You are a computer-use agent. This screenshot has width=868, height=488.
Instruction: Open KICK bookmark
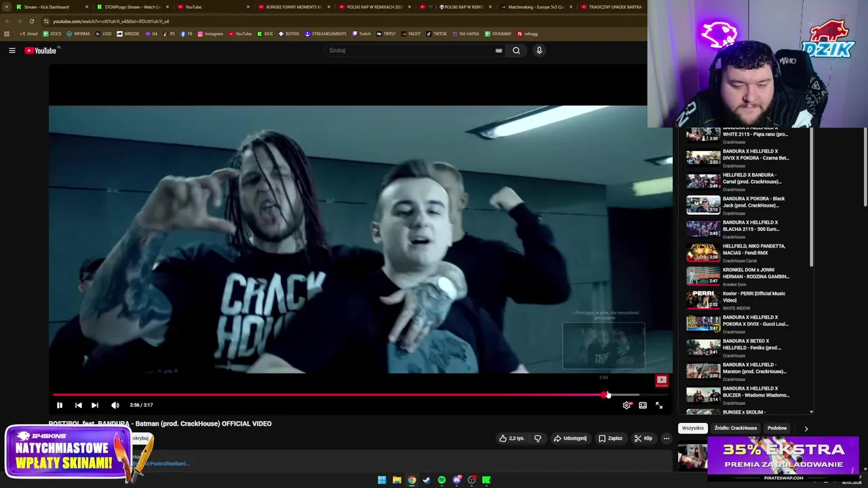coord(265,33)
